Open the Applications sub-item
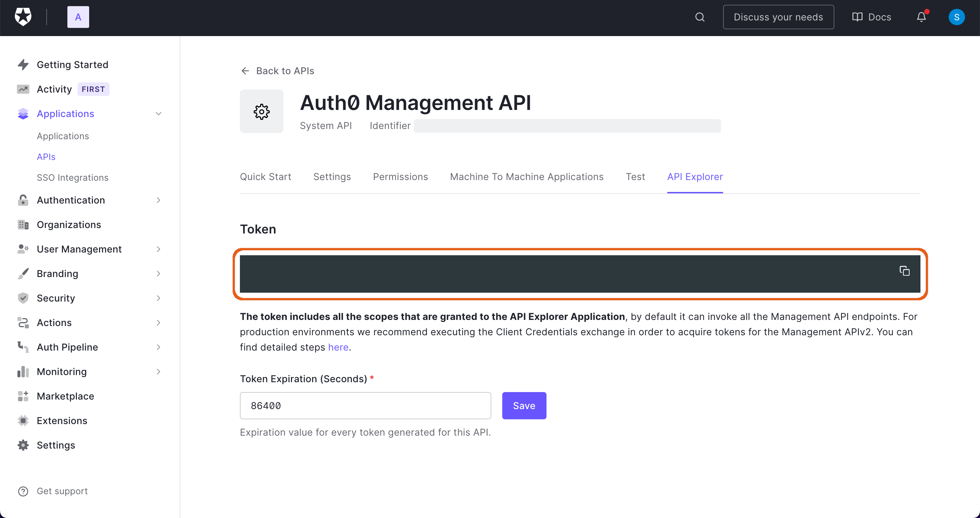The width and height of the screenshot is (980, 518). click(x=63, y=136)
